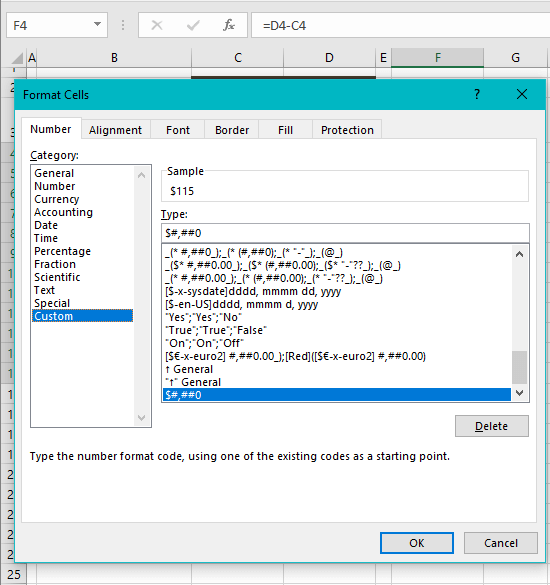Select column D header
550x585 pixels.
(x=329, y=58)
